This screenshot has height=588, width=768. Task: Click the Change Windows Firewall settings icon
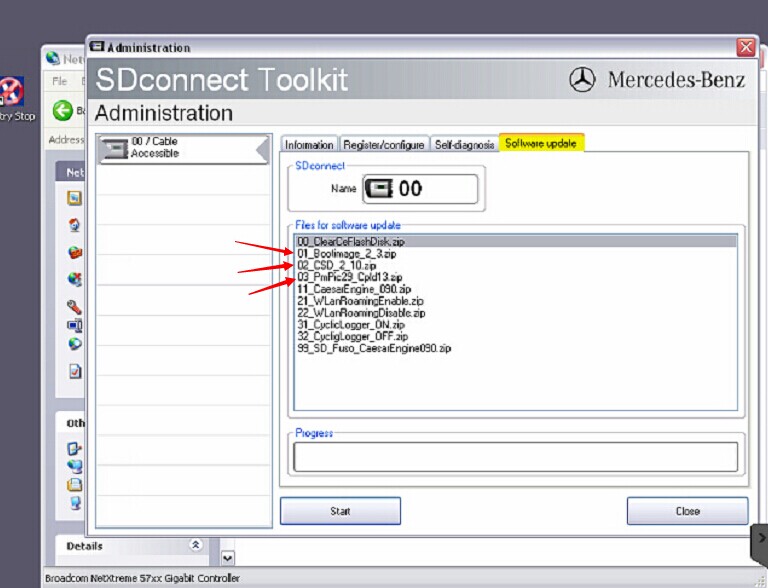coord(75,252)
